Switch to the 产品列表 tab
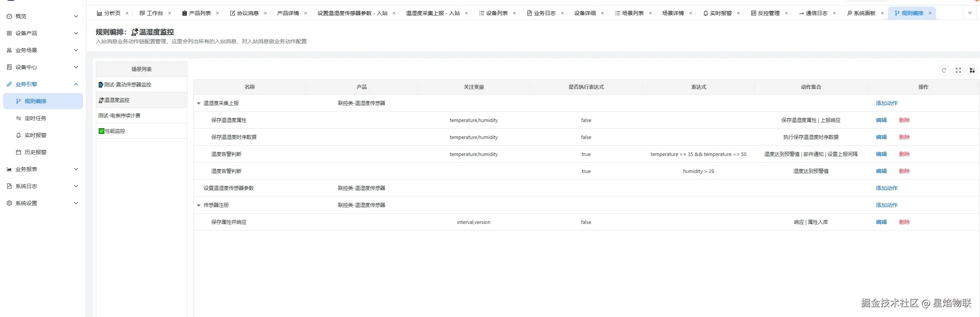The height and width of the screenshot is (317, 980). (196, 13)
